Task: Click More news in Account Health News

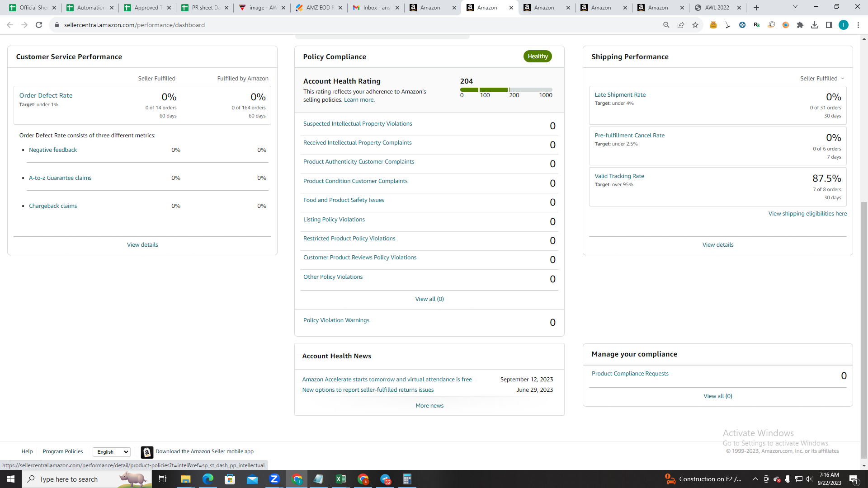Action: [x=429, y=406]
